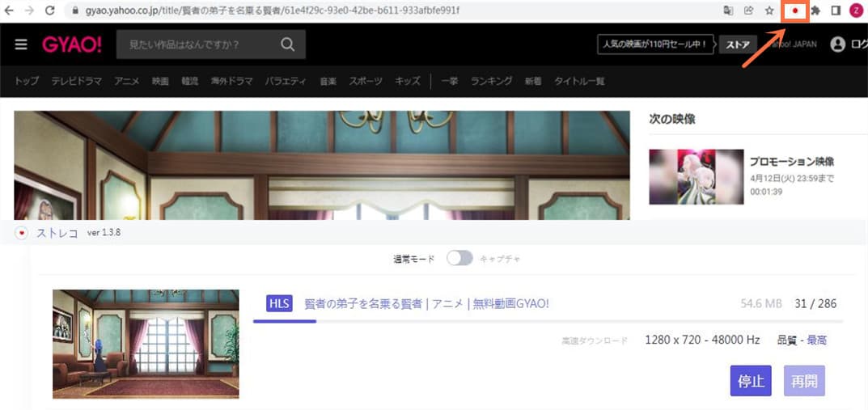Click the padlock site info icon
This screenshot has width=868, height=410.
click(x=76, y=11)
